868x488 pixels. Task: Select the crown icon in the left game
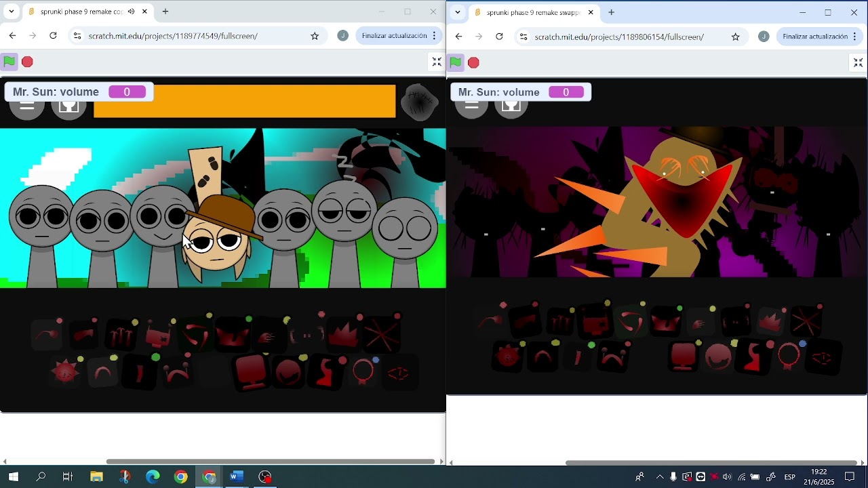[x=344, y=333]
